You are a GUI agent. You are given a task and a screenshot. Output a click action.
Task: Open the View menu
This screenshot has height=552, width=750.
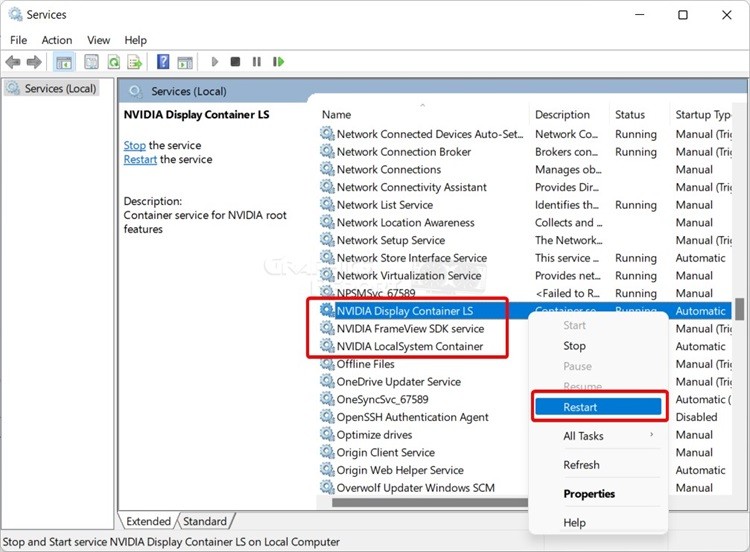click(x=99, y=40)
